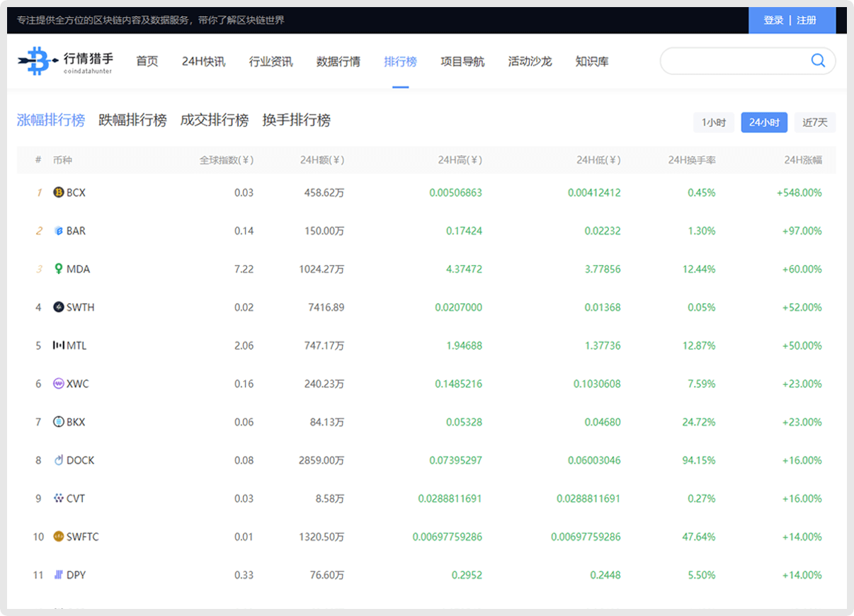The height and width of the screenshot is (616, 854).
Task: Switch to the 换手排行榜 tab
Action: [x=296, y=120]
